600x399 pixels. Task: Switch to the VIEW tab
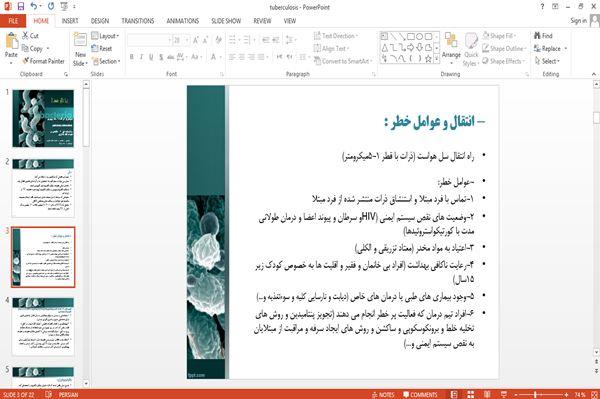(x=290, y=21)
